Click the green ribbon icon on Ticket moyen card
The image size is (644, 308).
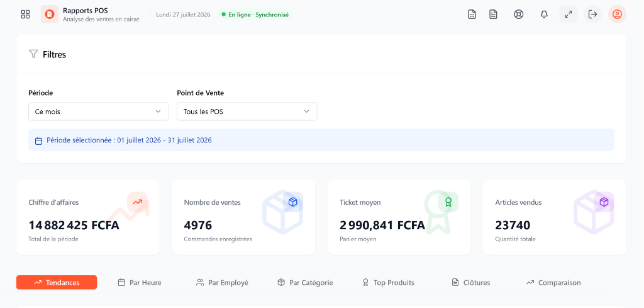(x=448, y=202)
